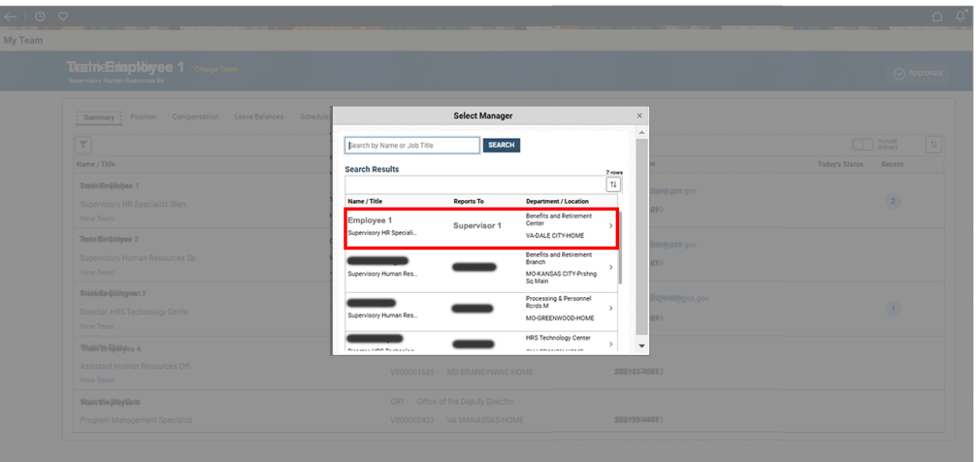
Task: Click View Team under Assistant Human Resources Offi
Action: 97,380
